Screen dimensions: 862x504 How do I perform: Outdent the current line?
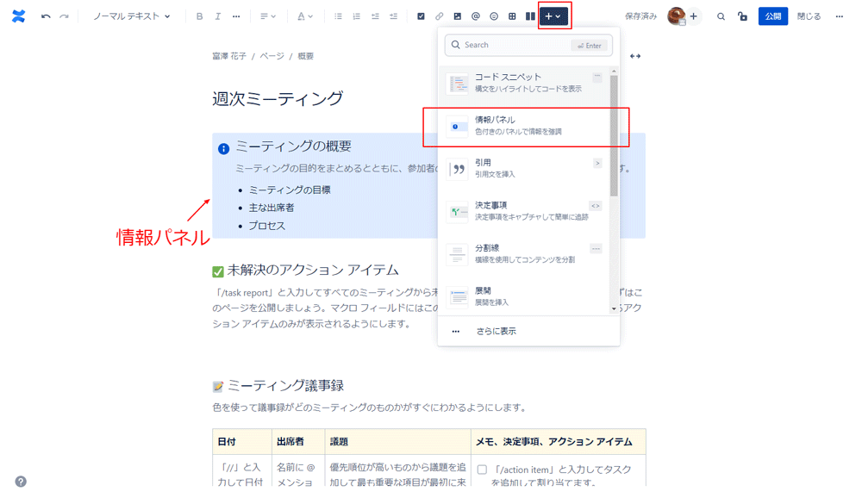click(x=375, y=16)
